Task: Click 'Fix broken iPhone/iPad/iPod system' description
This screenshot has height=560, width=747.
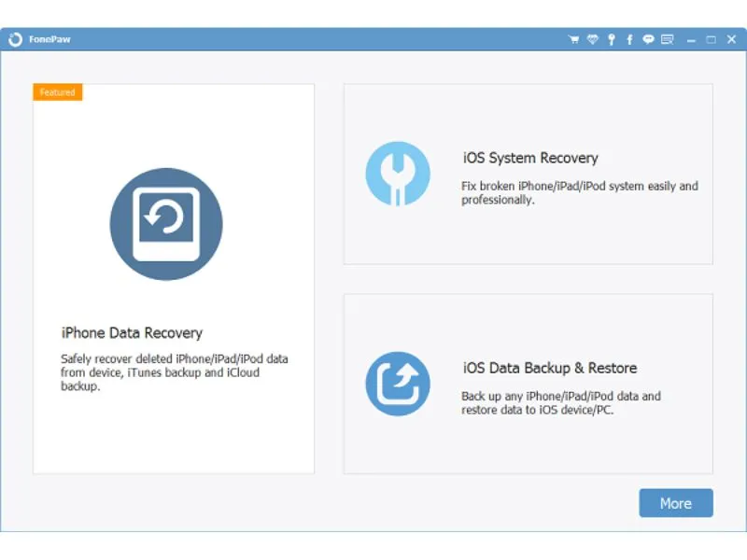Action: pos(580,193)
